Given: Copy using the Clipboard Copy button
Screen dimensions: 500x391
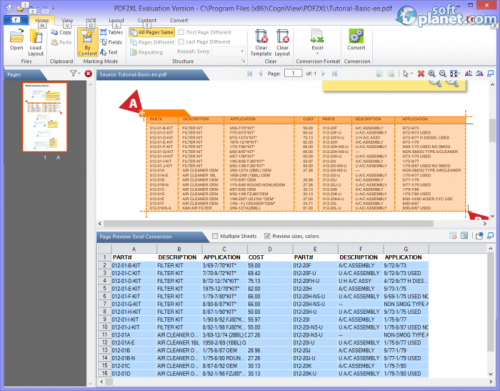Looking at the screenshot, I should pyautogui.click(x=61, y=32).
